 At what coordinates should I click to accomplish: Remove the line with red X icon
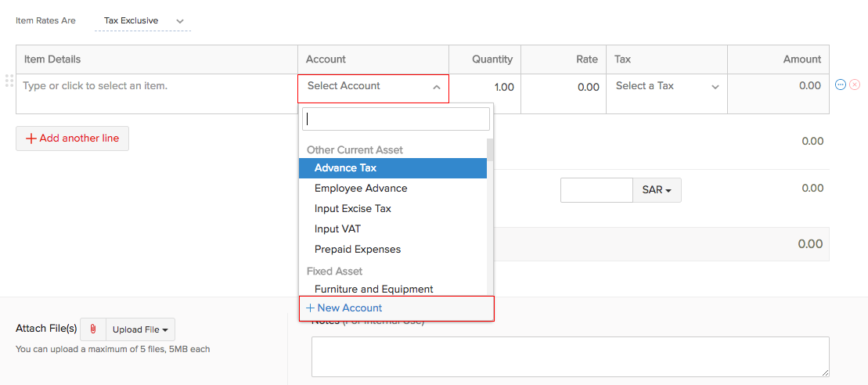coord(855,85)
